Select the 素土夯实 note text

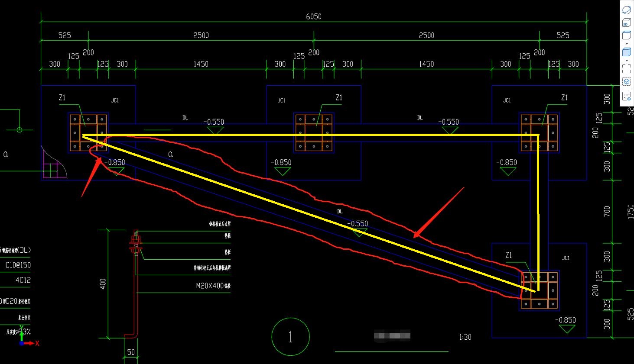pos(24,318)
